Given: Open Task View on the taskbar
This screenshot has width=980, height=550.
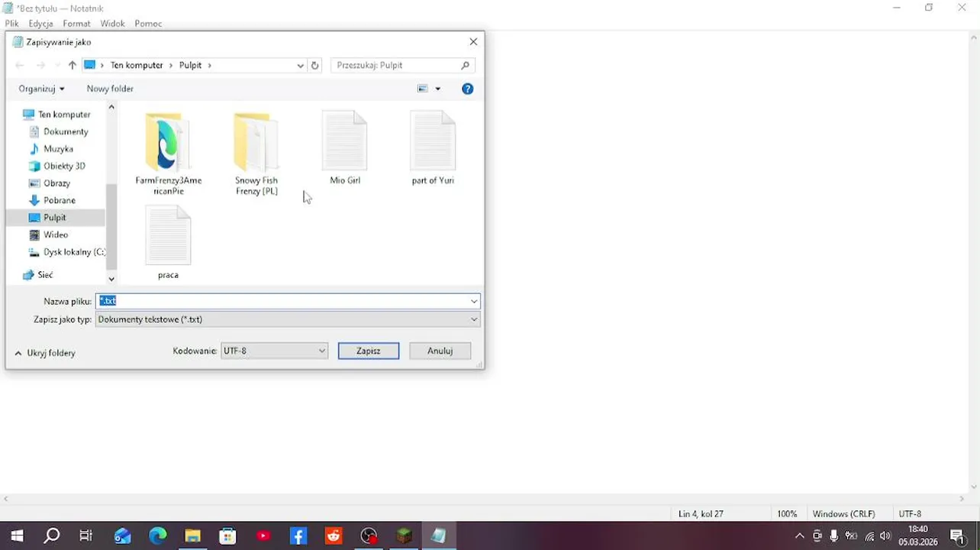Looking at the screenshot, I should point(86,536).
